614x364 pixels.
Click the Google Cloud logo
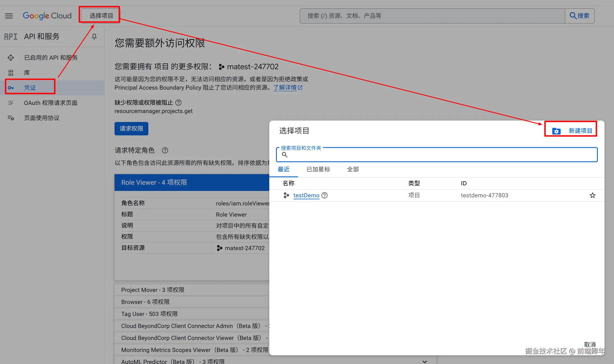point(47,16)
